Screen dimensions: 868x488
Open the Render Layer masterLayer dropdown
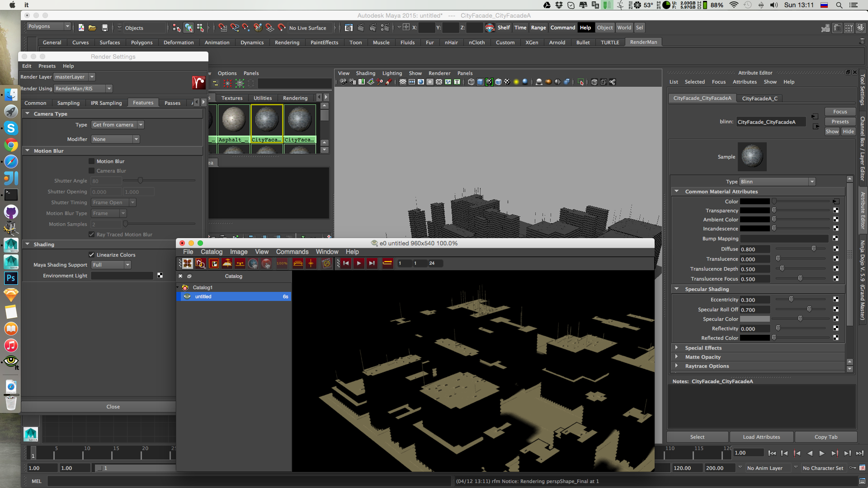(74, 77)
